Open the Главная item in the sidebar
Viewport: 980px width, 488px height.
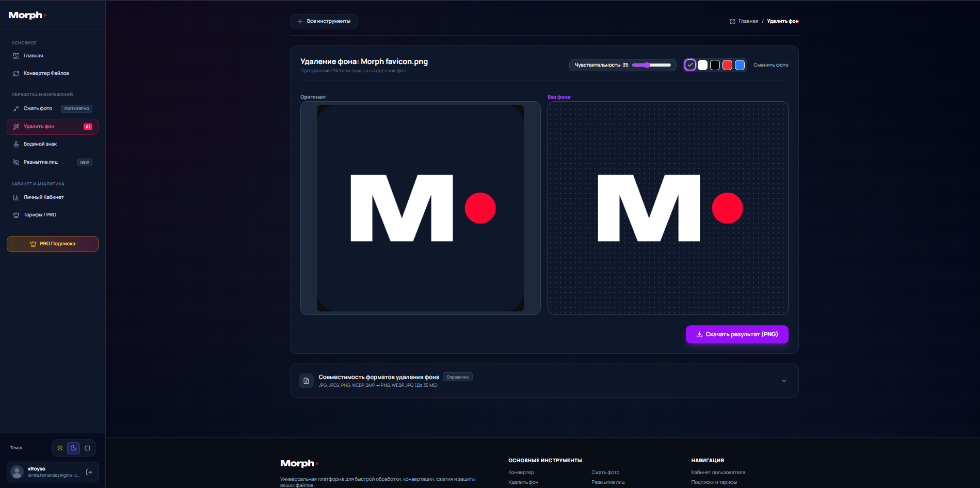tap(53, 56)
